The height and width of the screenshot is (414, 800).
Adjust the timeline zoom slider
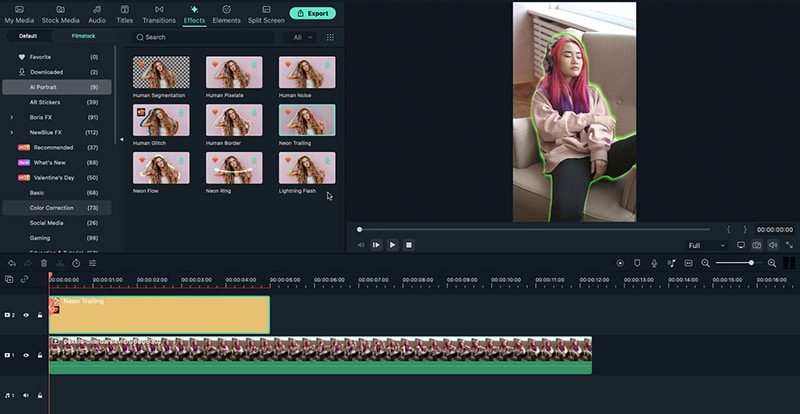tap(739, 263)
